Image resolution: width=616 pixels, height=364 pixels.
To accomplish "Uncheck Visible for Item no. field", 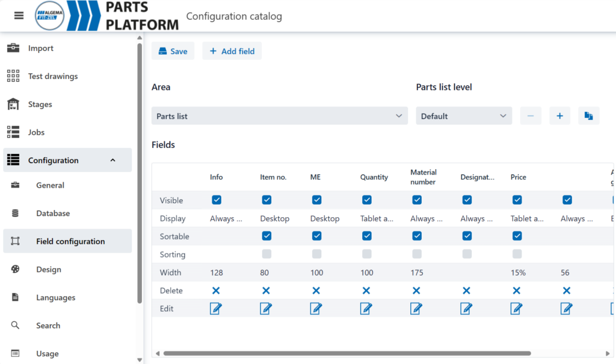I will point(266,200).
